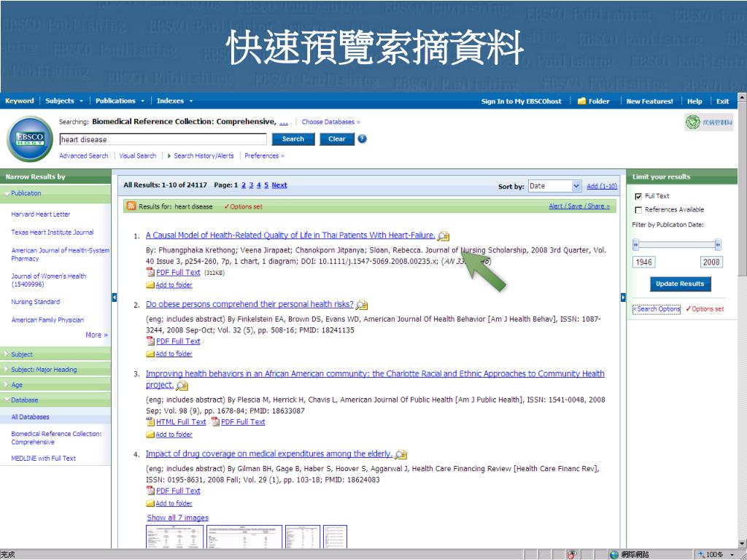Click the RSS feed icon beside Results for
Screen dimensions: 747x560
click(x=131, y=206)
